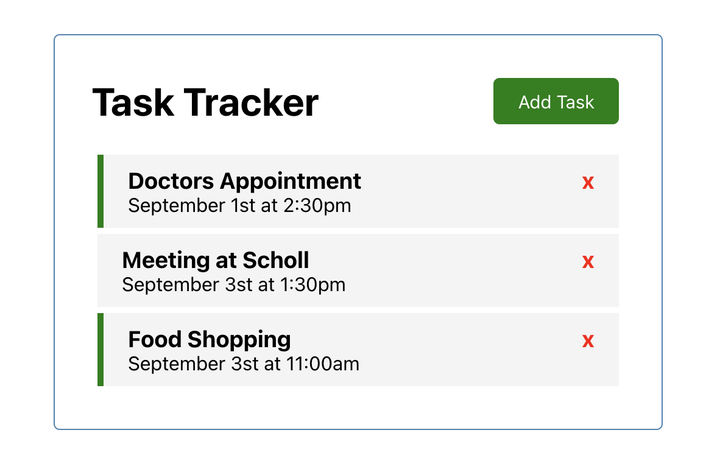Click green reminder bar on Doctors Appointment

[100, 191]
